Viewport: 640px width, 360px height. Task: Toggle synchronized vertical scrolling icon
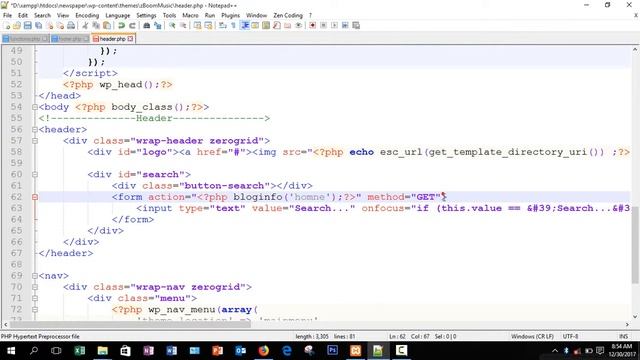pos(197,25)
